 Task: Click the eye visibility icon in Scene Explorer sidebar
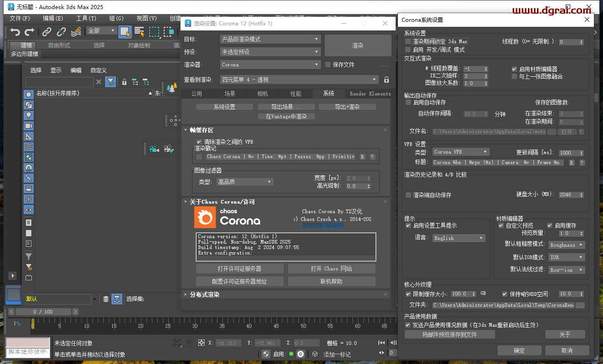[x=28, y=209]
